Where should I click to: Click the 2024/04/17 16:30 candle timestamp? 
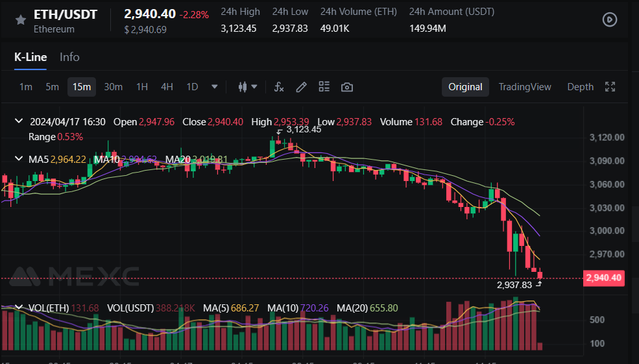[67, 122]
